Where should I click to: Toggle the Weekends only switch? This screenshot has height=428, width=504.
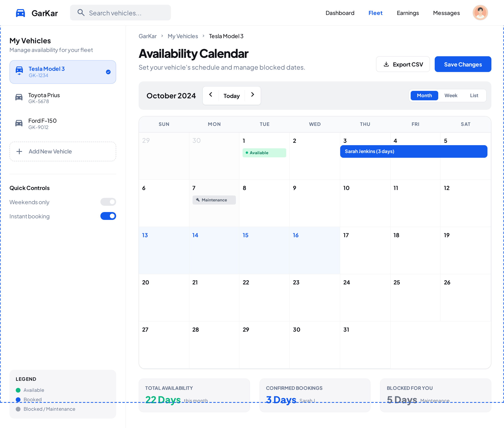coord(108,202)
